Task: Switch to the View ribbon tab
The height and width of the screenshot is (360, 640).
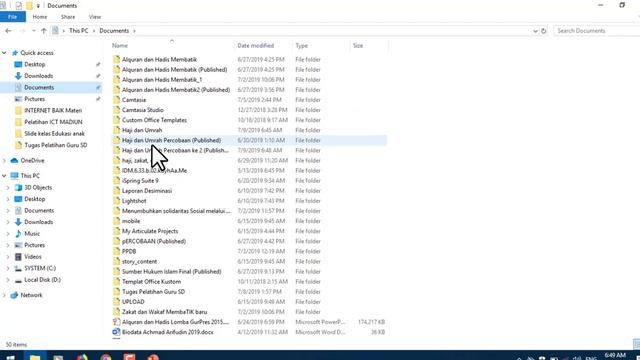Action: click(95, 17)
